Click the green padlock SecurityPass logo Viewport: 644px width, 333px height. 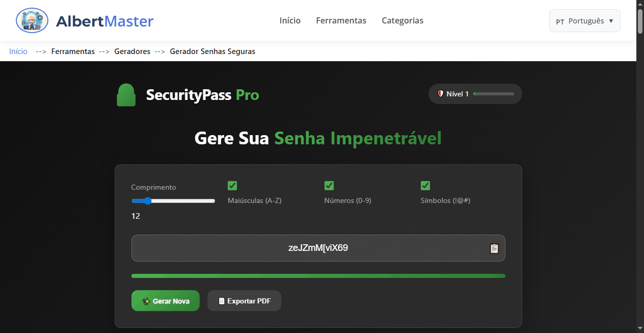126,95
